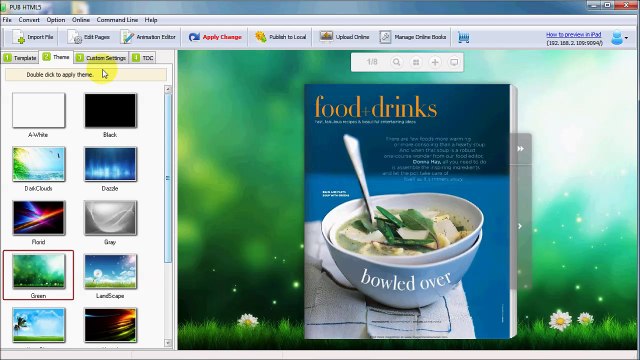Go to next page with single arrow
640x360 pixels.
(520, 226)
